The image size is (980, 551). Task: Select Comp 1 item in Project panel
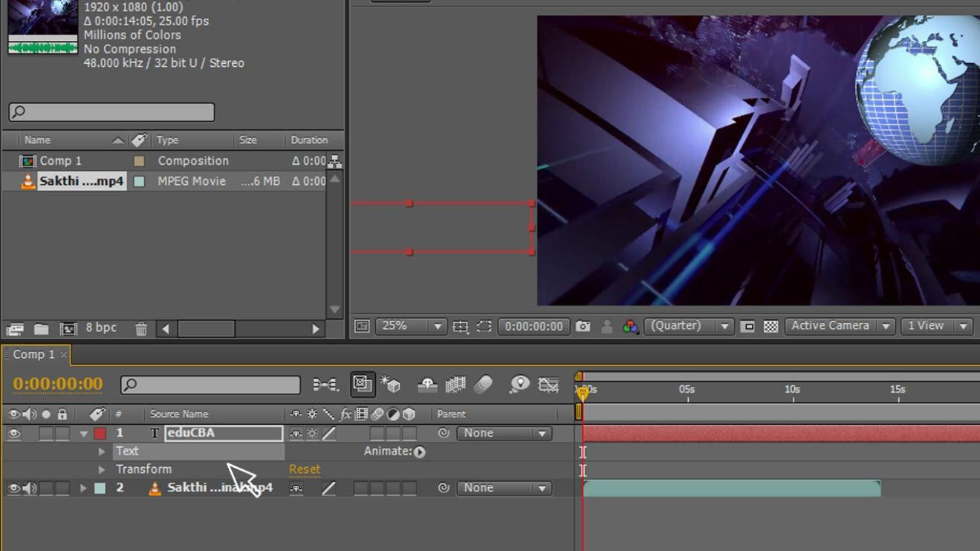coord(60,161)
